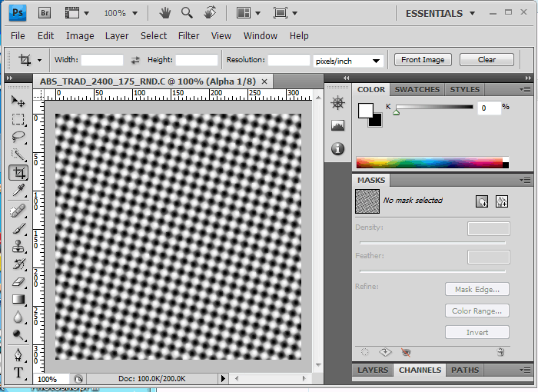Select the History Brush tool
Viewport: 538px width, 392px height.
click(x=18, y=264)
